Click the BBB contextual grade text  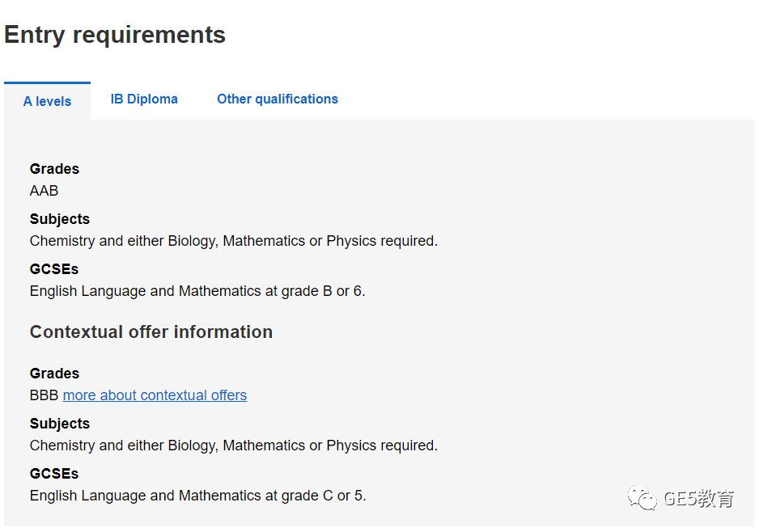44,395
